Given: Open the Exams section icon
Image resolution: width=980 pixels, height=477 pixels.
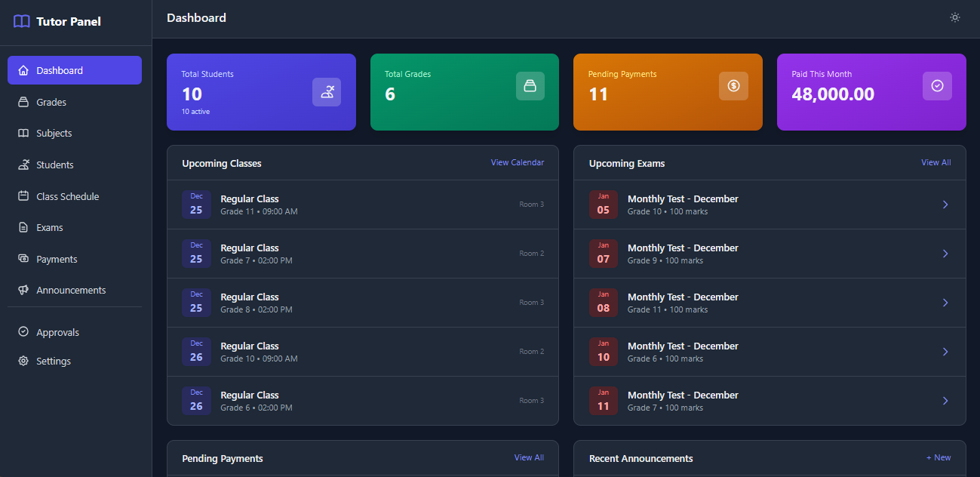Looking at the screenshot, I should click(23, 227).
